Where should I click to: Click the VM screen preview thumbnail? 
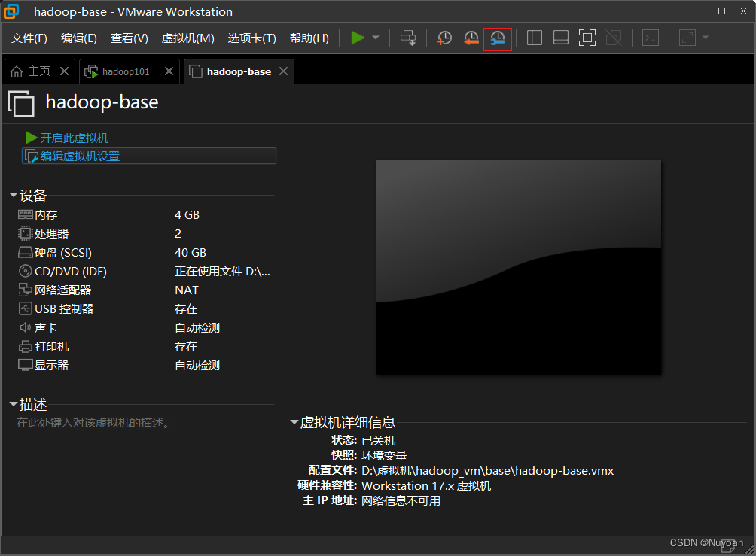518,267
